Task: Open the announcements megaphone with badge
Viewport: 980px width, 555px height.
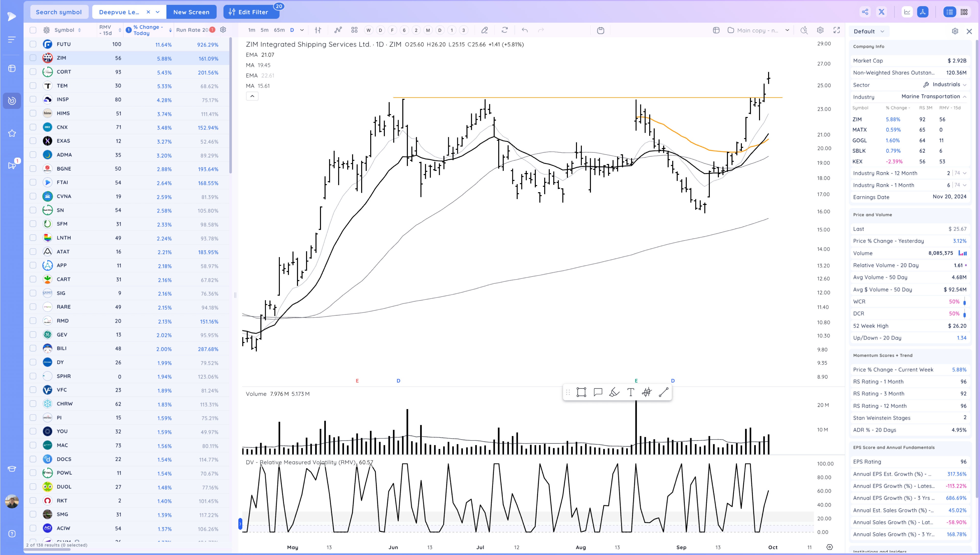Action: click(x=12, y=165)
